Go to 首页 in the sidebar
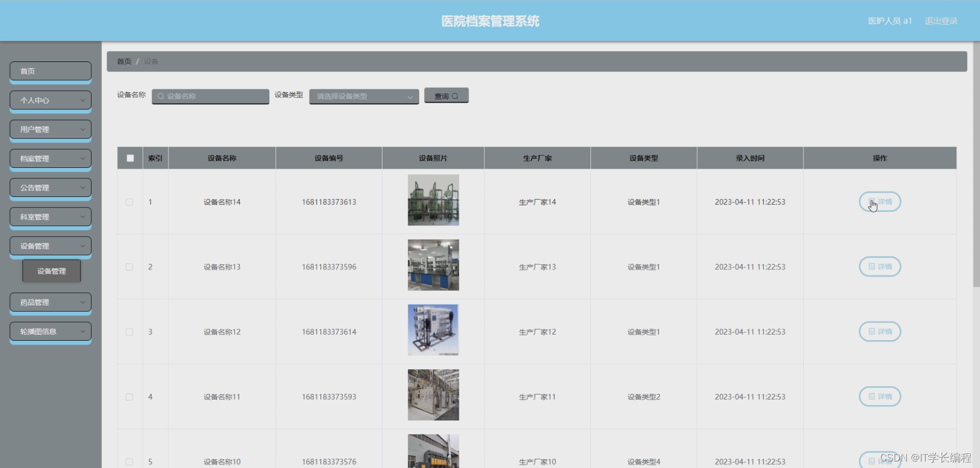 [x=50, y=71]
